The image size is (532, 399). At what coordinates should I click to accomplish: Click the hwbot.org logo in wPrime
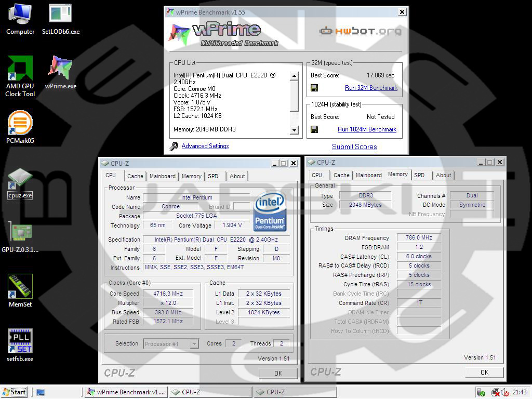361,31
